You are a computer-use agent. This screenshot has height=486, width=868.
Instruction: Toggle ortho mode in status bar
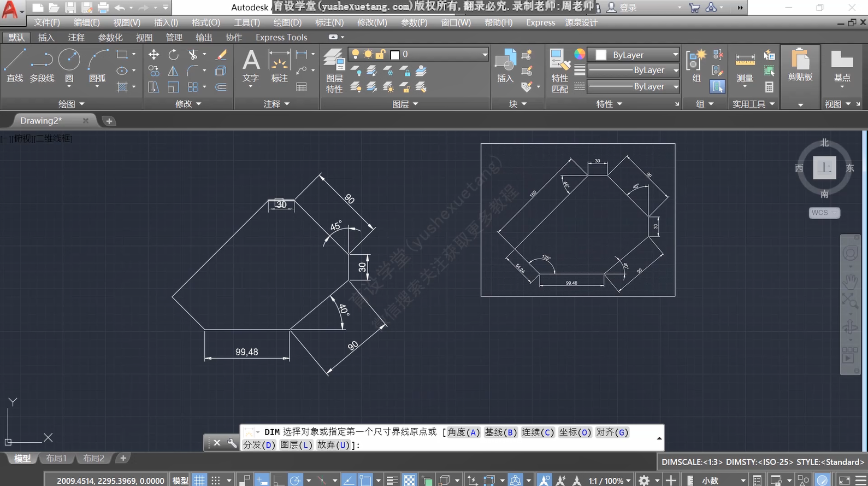click(277, 480)
